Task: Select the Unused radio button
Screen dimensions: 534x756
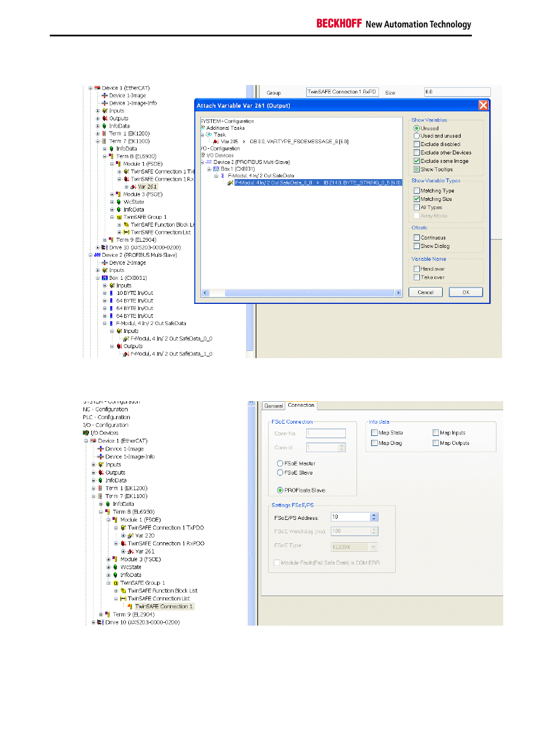Action: 416,128
